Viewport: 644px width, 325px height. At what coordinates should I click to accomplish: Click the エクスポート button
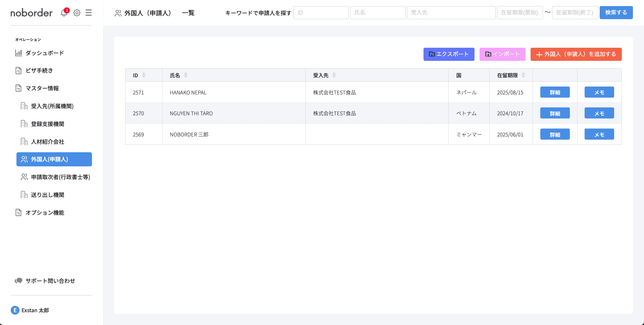point(449,54)
